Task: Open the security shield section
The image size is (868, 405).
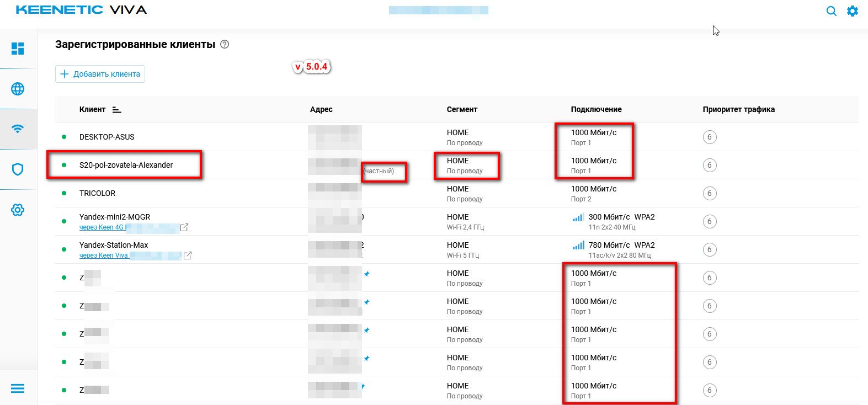Action: pos(18,169)
